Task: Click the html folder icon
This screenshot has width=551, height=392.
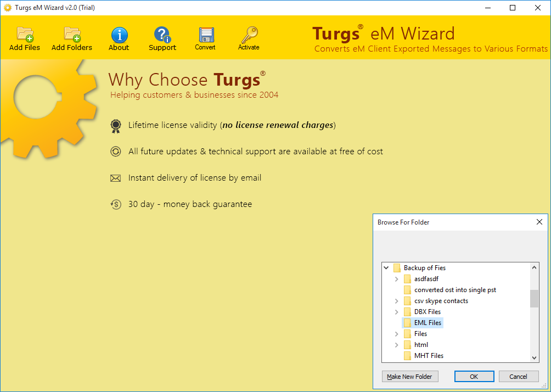Action: [407, 345]
